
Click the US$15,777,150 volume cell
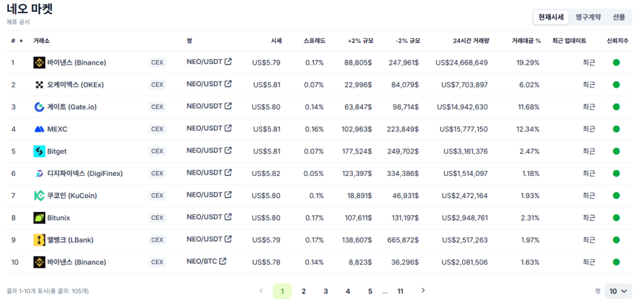point(464,129)
